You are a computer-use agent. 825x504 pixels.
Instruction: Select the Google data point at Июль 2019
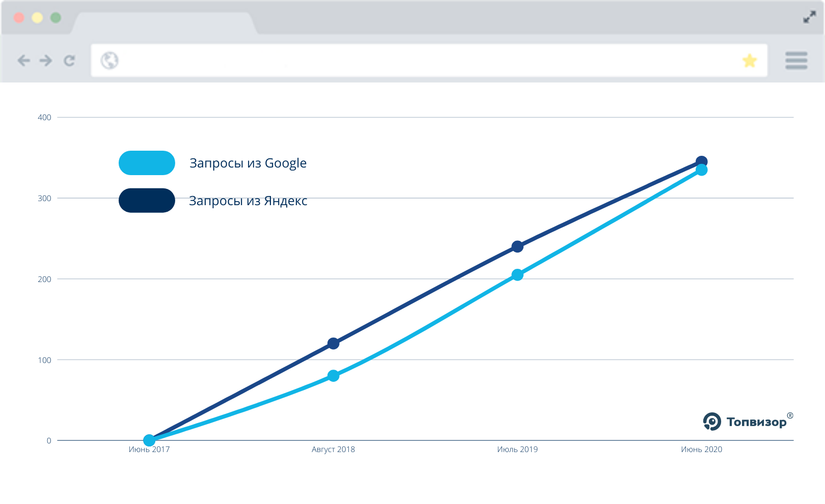coord(517,275)
